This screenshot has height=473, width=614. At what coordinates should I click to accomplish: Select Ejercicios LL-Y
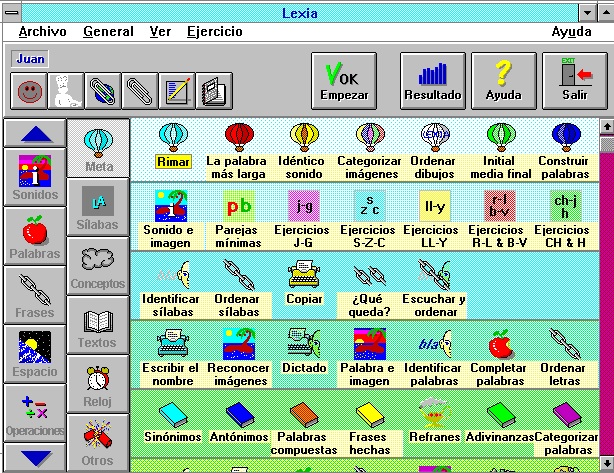click(x=433, y=220)
